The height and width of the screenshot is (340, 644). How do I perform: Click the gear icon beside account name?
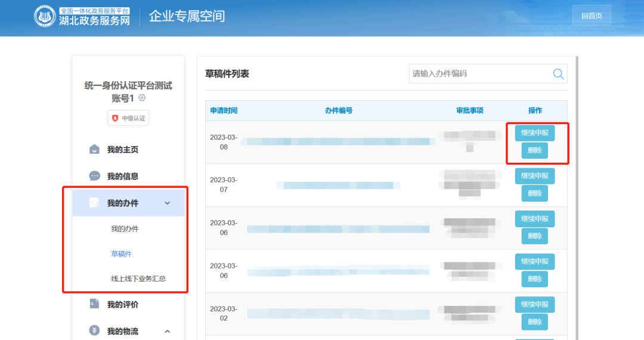pos(142,98)
